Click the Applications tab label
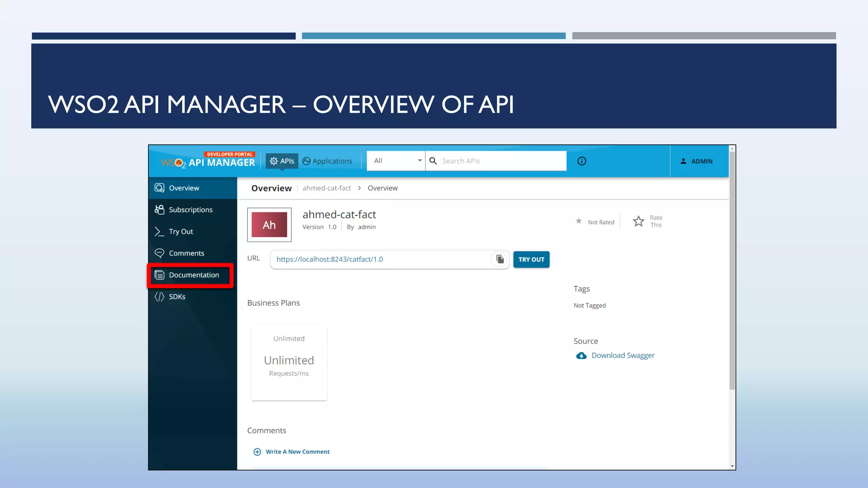Viewport: 868px width, 488px height. 332,161
